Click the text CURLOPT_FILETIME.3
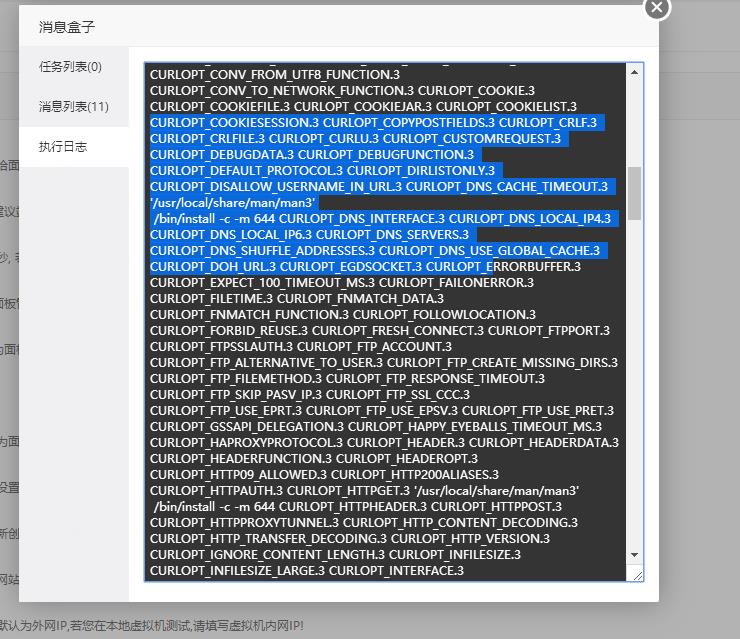Viewport: 740px width, 639px height. coord(211,299)
